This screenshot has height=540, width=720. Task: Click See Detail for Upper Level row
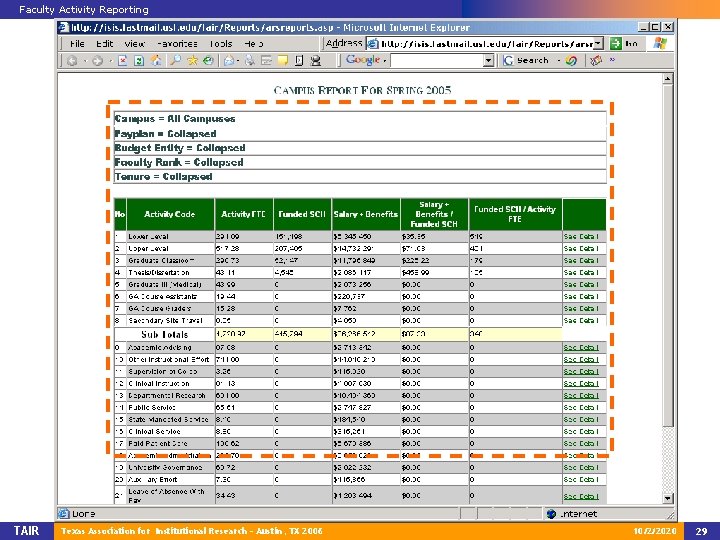581,248
